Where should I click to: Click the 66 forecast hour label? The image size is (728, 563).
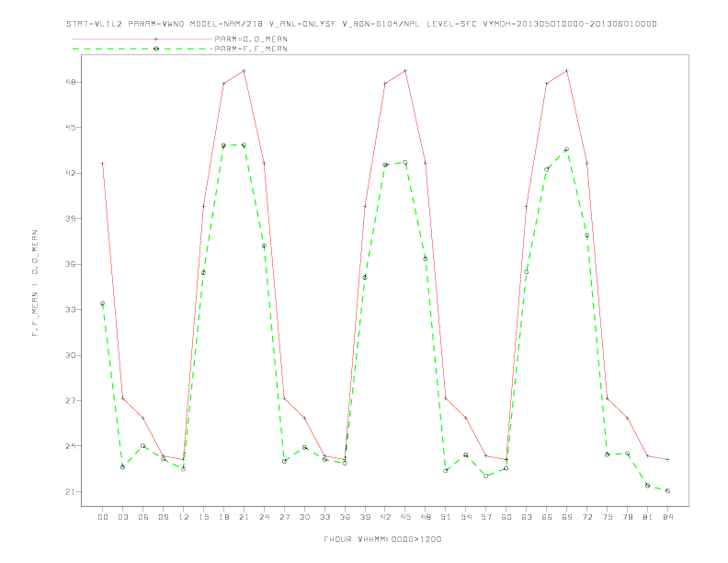[547, 517]
